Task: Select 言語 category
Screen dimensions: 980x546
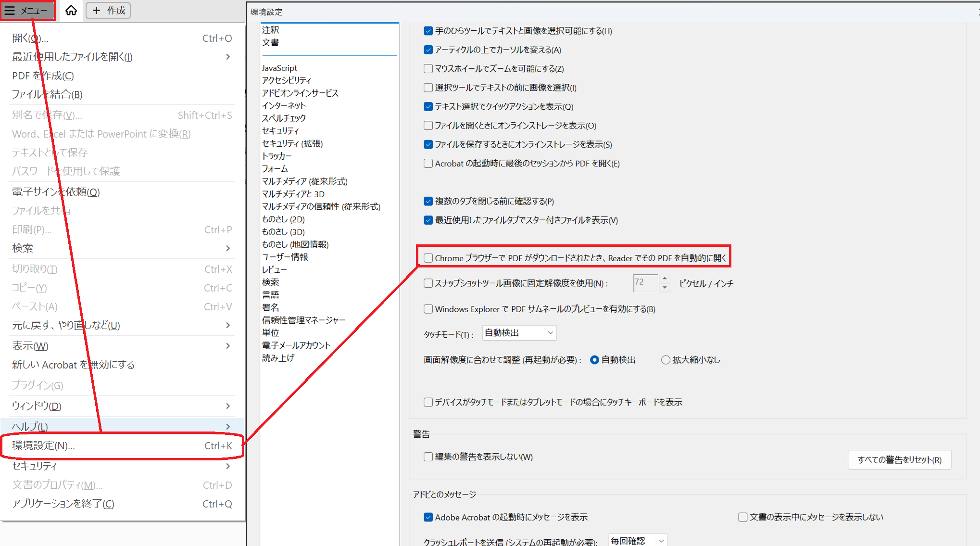Action: click(x=271, y=295)
